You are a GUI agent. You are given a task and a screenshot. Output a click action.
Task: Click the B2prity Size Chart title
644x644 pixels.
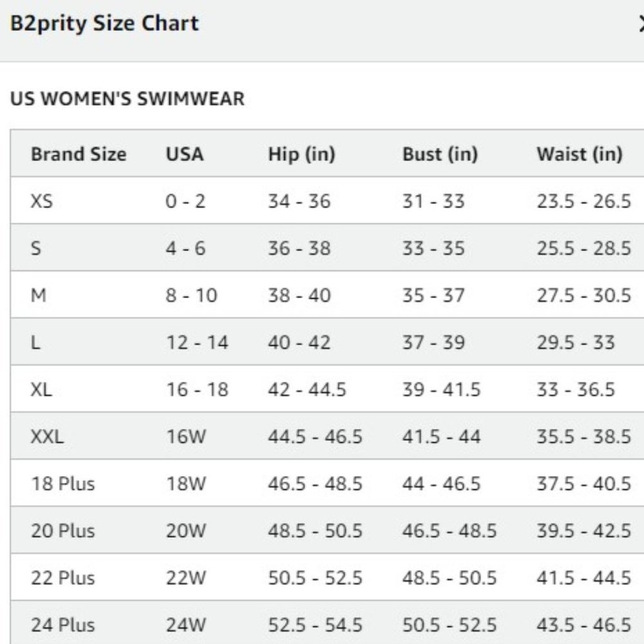pyautogui.click(x=104, y=23)
